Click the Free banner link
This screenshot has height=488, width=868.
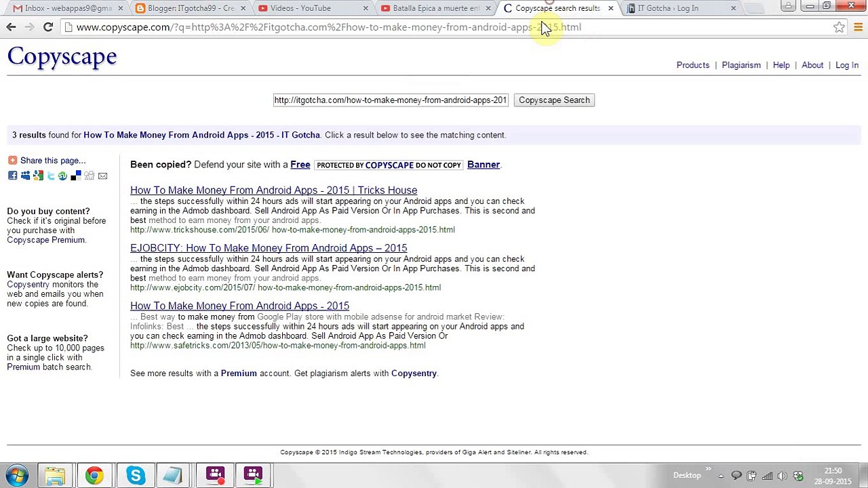click(300, 165)
